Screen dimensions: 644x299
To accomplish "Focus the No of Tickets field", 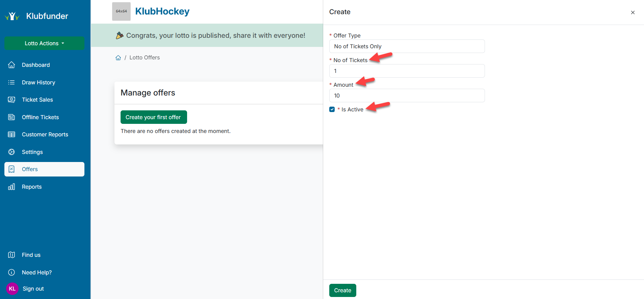I will click(x=407, y=71).
